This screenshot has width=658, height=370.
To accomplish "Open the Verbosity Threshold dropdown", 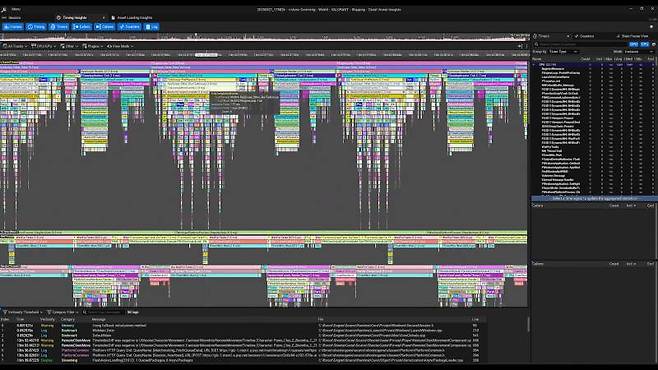I will click(23, 312).
